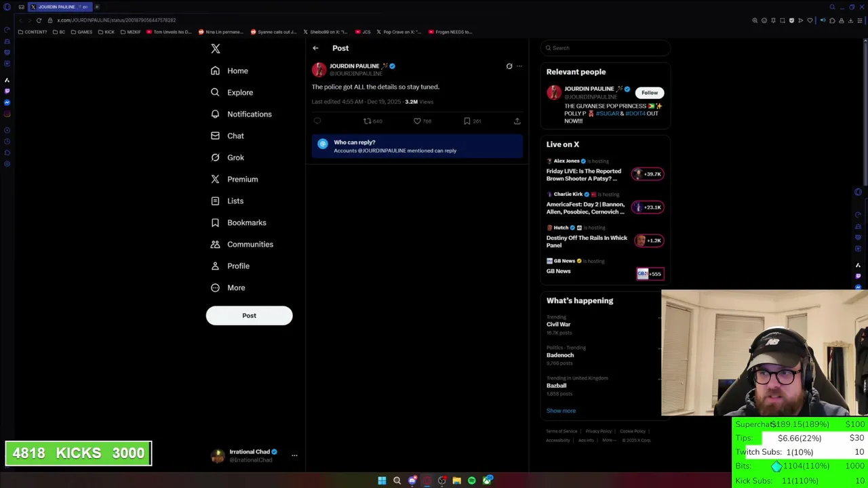
Task: Open the post's three-dot options menu
Action: click(x=519, y=66)
